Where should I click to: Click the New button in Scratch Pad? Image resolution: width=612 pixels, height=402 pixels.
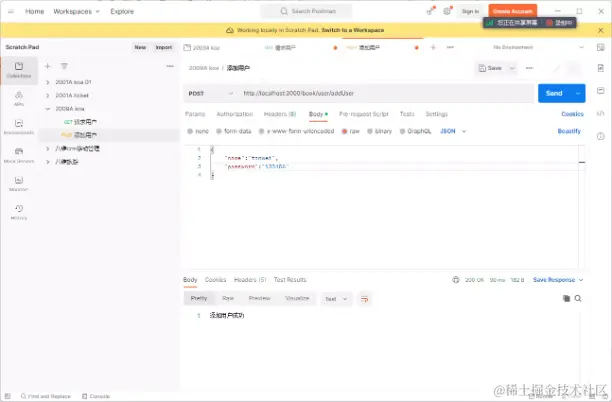point(140,47)
